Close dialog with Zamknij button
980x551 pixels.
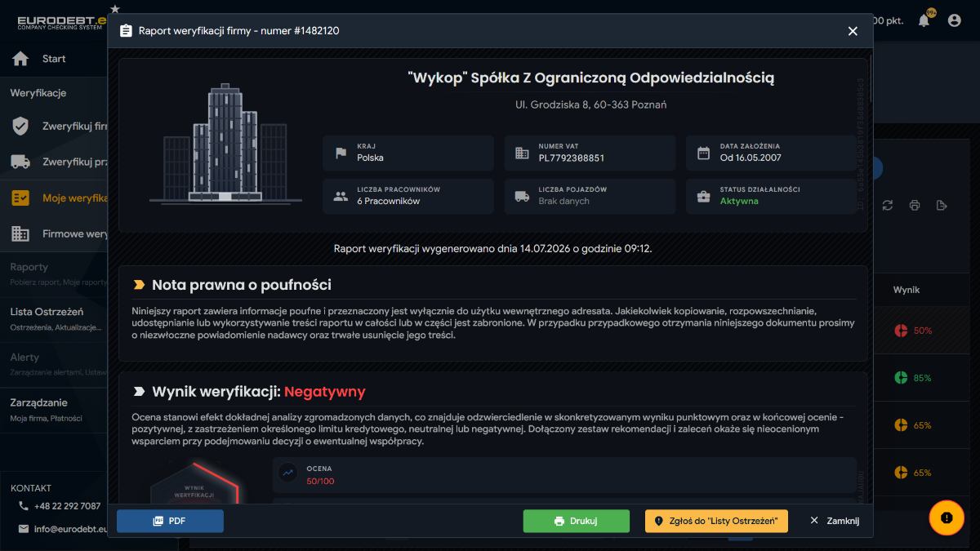pos(834,521)
